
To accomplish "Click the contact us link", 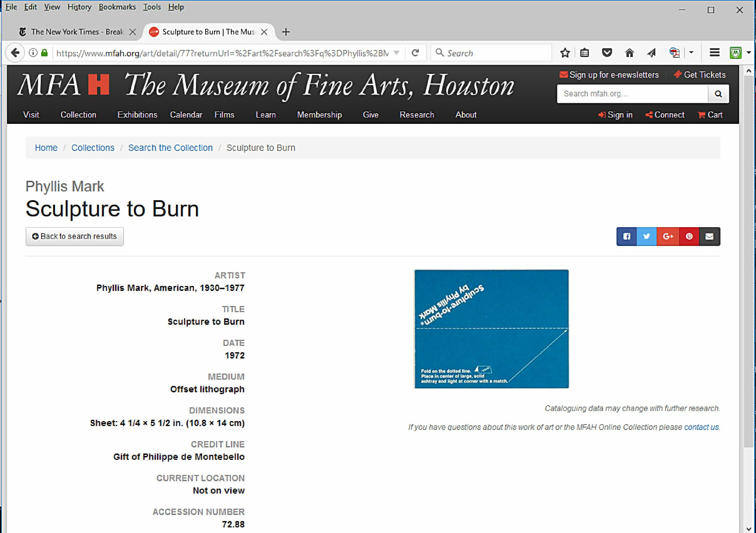I will point(701,427).
